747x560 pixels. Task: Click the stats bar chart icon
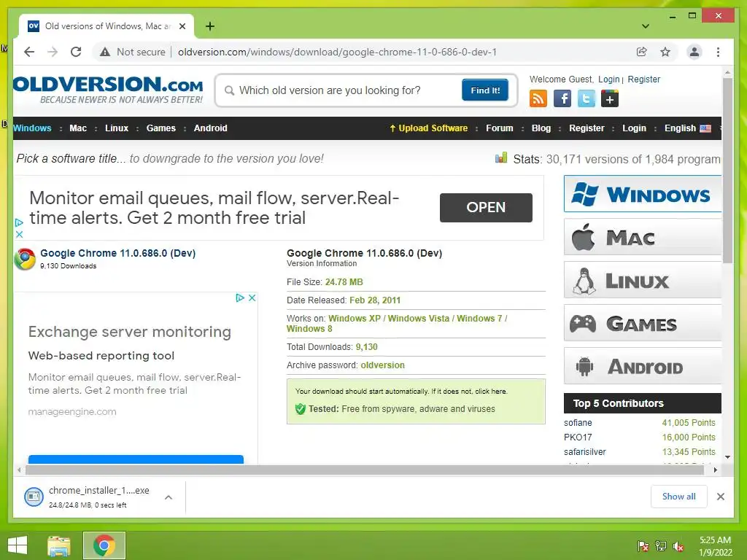[x=501, y=157]
